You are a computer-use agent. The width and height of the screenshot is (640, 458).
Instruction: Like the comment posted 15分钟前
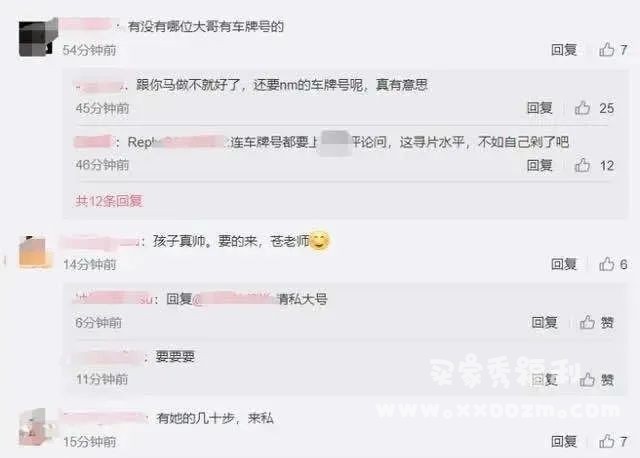[x=607, y=441]
